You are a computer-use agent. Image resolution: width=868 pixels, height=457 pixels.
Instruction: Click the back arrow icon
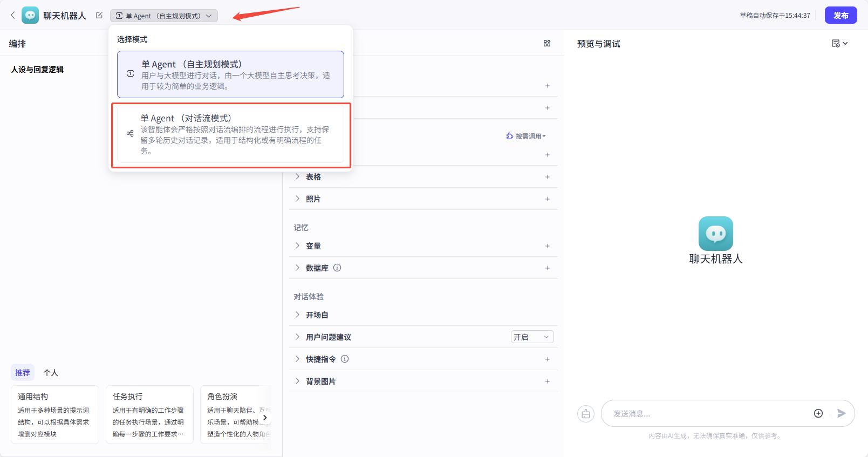[13, 15]
